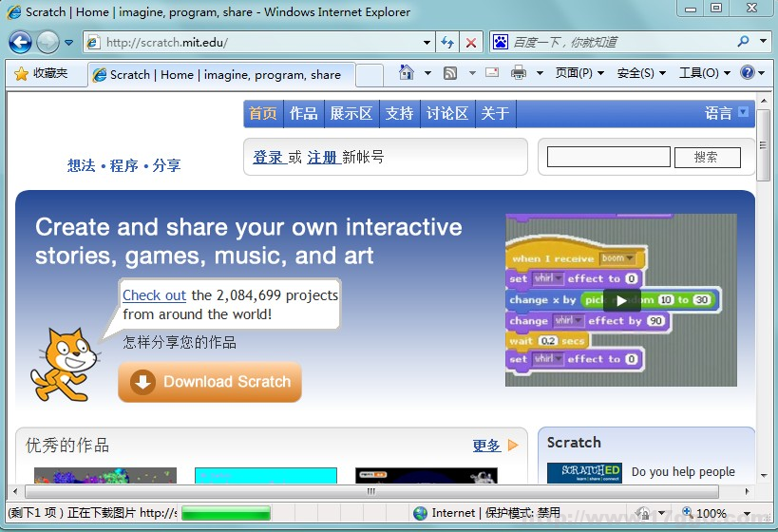Click the horizontal scrollbar thumb
The width and height of the screenshot is (778, 532).
tap(372, 492)
